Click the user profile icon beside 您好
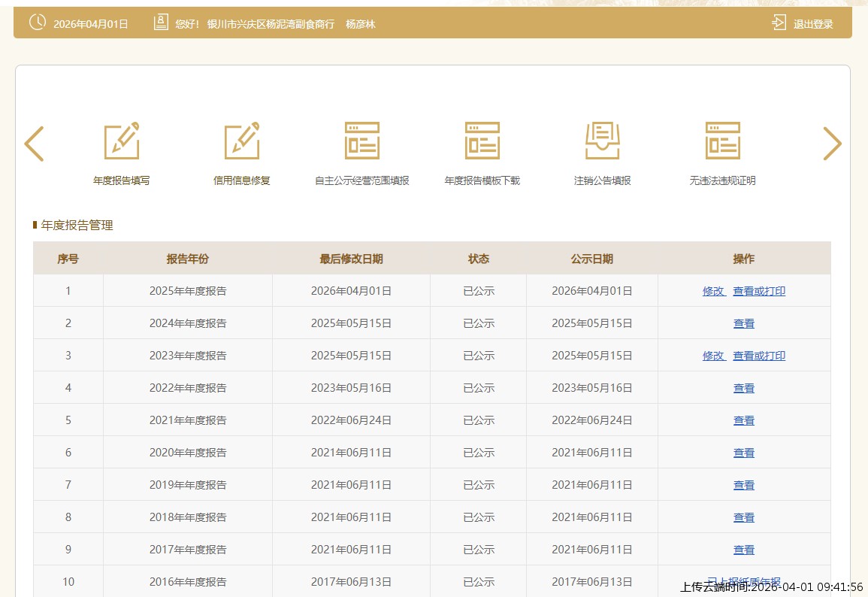 point(161,23)
